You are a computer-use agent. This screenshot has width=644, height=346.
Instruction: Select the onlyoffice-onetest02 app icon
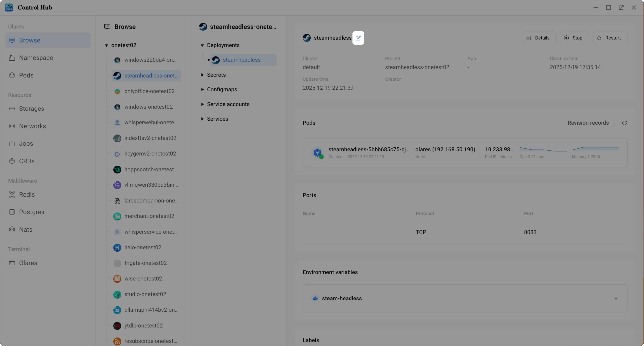click(117, 91)
